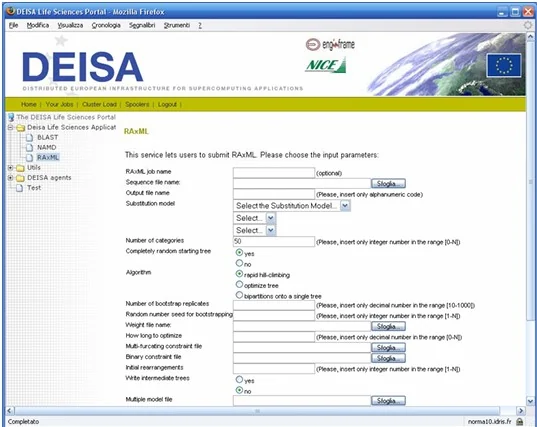This screenshot has width=537, height=427.
Task: Expand the Utils tree node
Action: point(11,168)
